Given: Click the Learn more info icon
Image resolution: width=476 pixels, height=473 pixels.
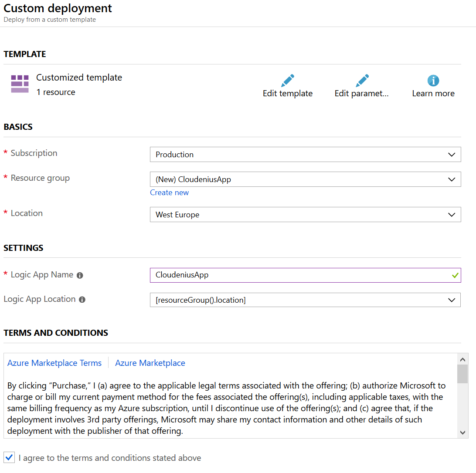Looking at the screenshot, I should coord(433,80).
